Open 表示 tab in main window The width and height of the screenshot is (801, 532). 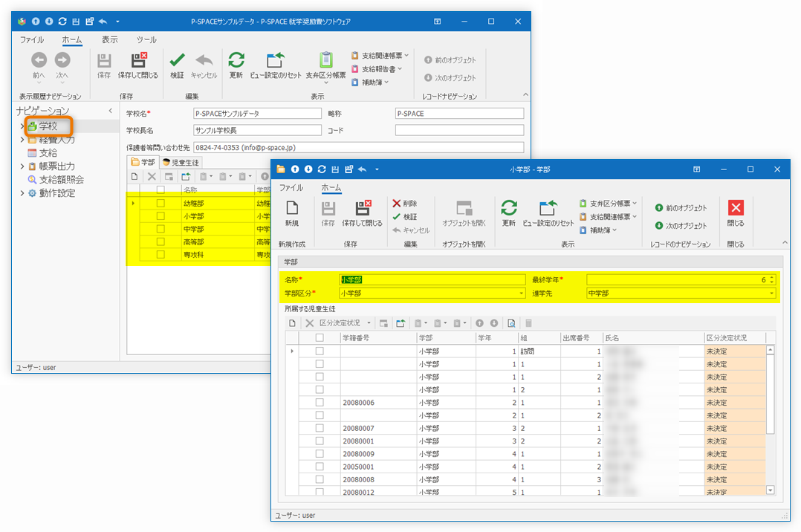click(x=109, y=39)
